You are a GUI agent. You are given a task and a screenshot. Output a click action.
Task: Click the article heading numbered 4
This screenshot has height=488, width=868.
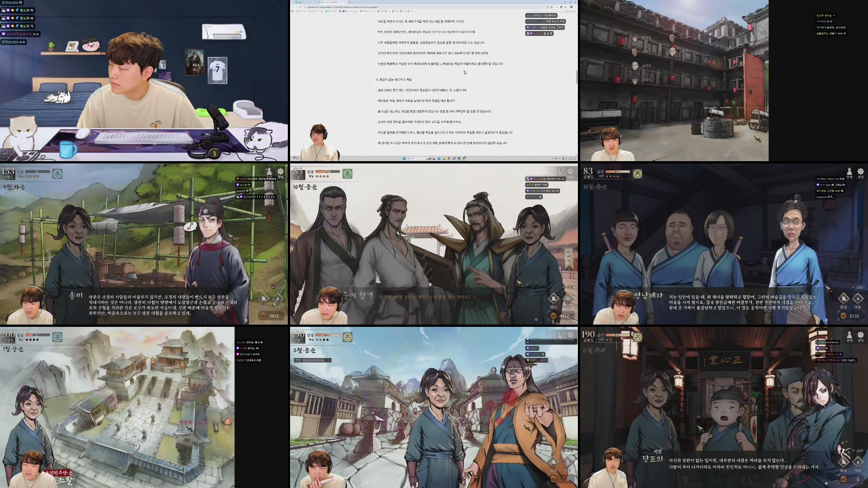coord(394,79)
